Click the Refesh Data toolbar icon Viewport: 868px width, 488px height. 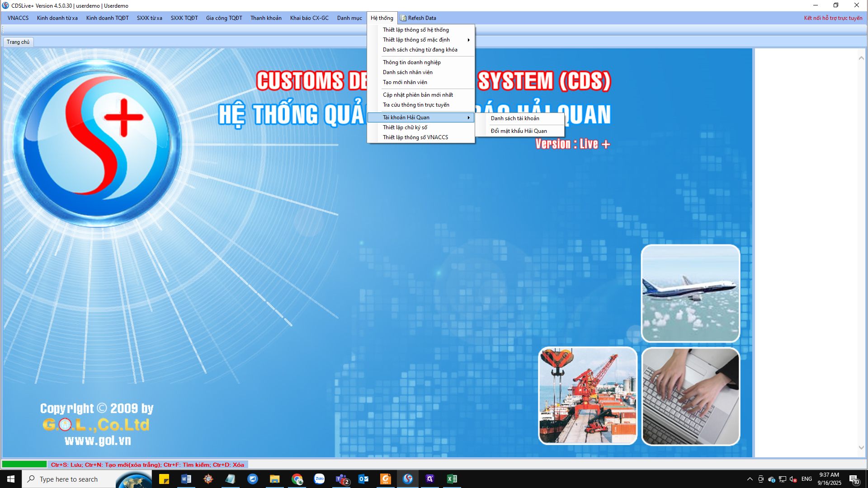(x=403, y=18)
